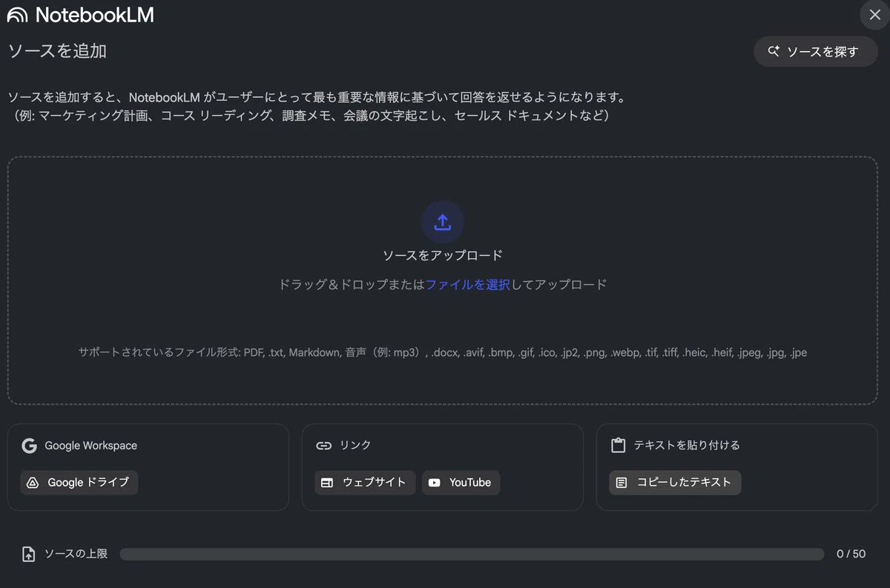Click the テキストを貼り付ける card label
The image size is (890, 588).
[x=687, y=446]
